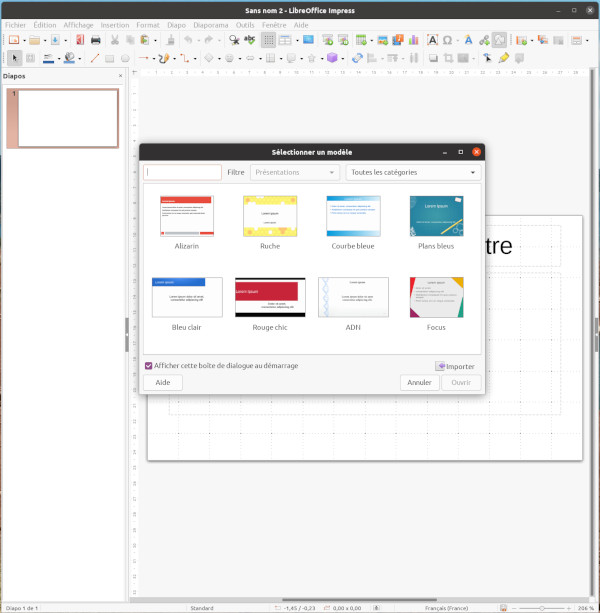The image size is (600, 613).
Task: Open the Édition menu
Action: [x=45, y=25]
